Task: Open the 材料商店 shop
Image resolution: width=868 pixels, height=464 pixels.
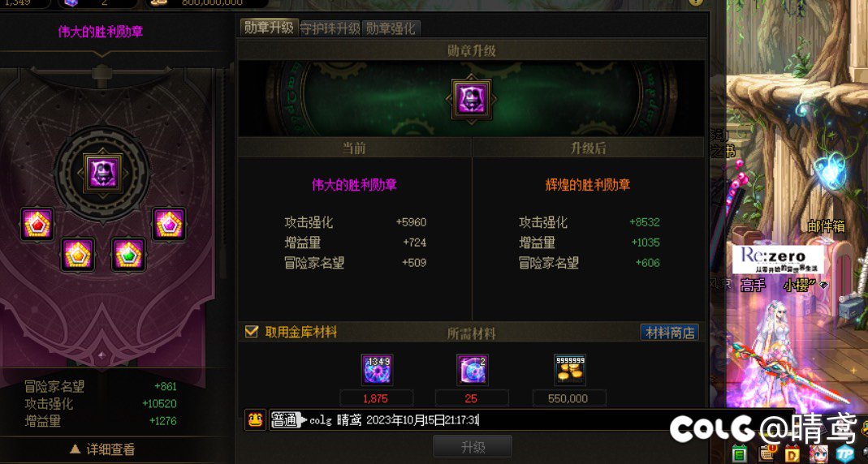Action: click(669, 333)
